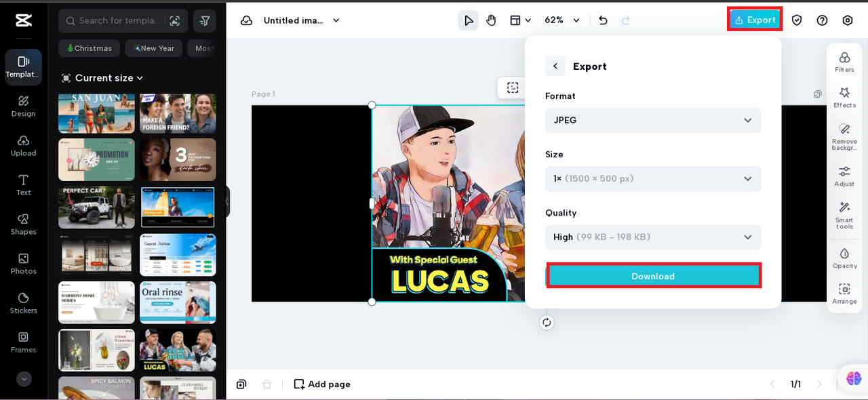The image size is (868, 400).
Task: Redo the last action
Action: click(x=626, y=20)
